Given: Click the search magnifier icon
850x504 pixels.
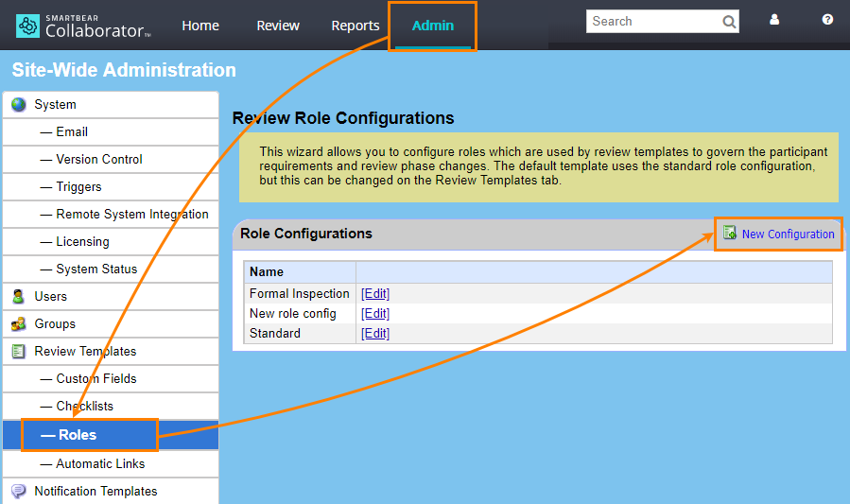Looking at the screenshot, I should pyautogui.click(x=729, y=22).
